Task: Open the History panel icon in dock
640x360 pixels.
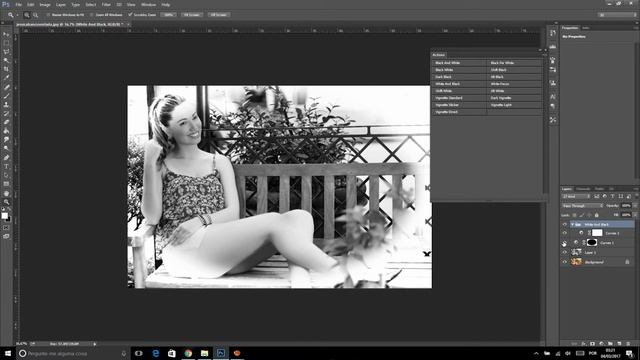Action: coord(553,33)
